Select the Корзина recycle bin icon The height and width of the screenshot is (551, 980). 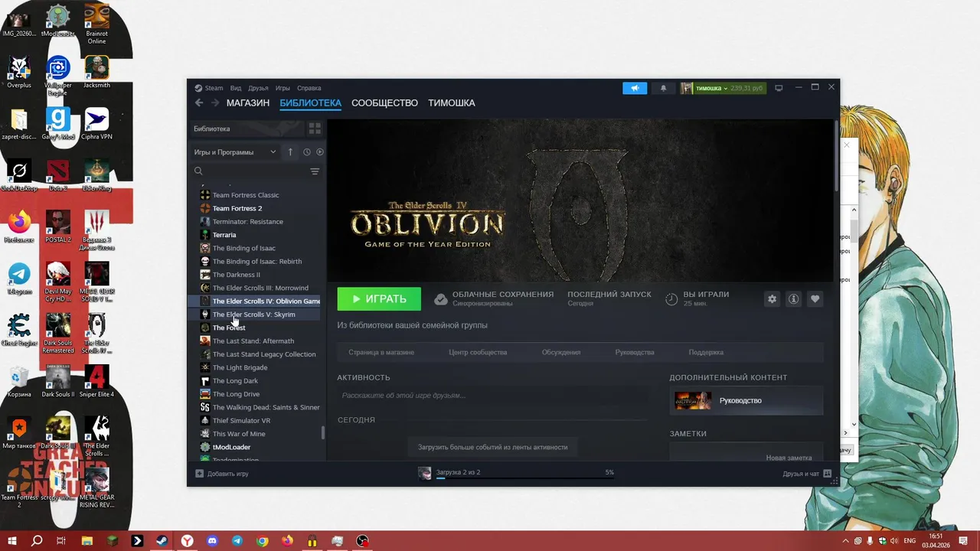19,381
